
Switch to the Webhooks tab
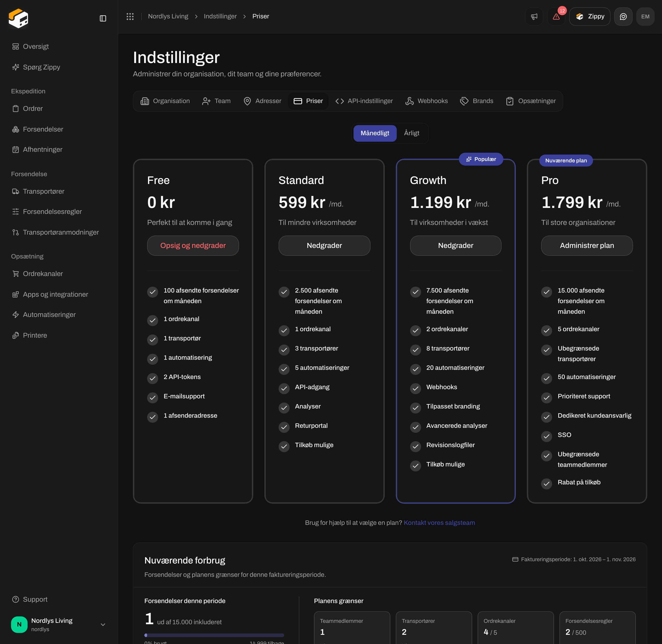click(426, 101)
